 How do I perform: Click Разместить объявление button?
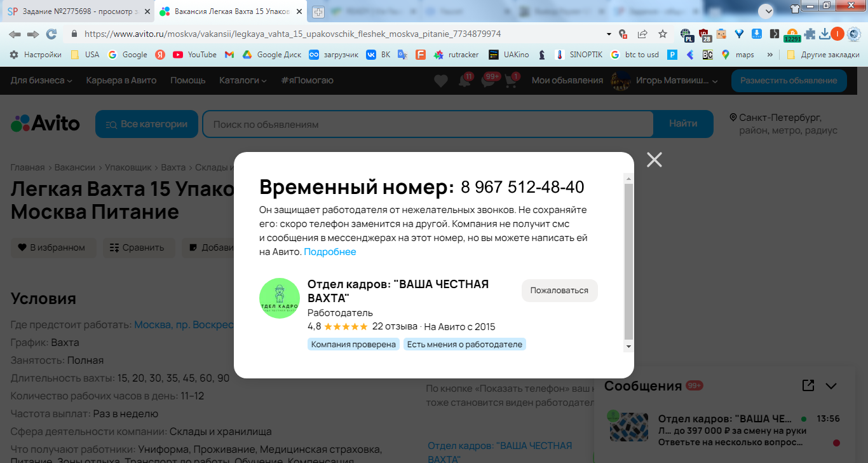coord(789,81)
